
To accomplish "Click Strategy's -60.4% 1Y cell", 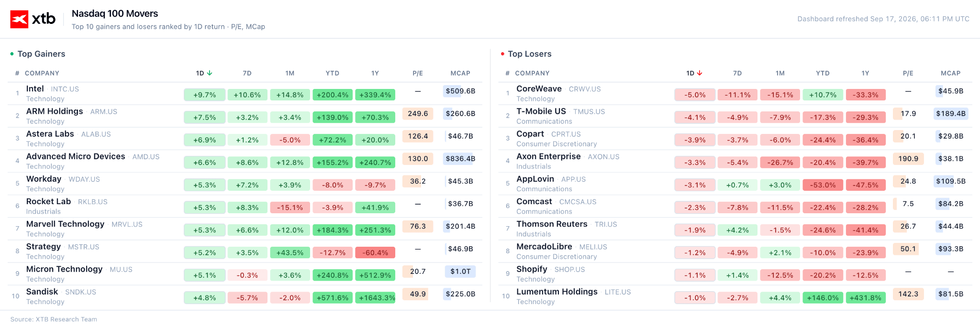I will point(375,252).
